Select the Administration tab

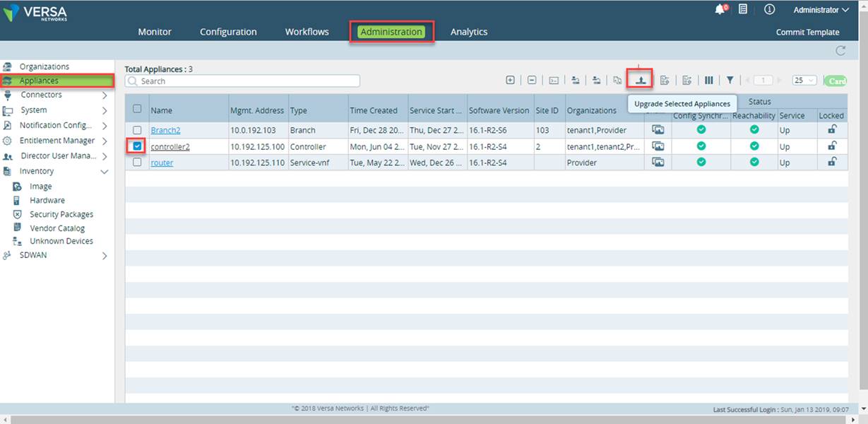(391, 32)
